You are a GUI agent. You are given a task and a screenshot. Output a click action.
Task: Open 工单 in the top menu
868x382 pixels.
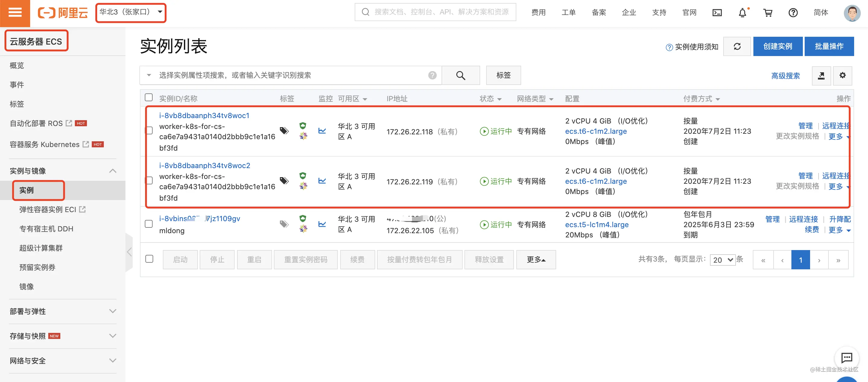point(569,12)
